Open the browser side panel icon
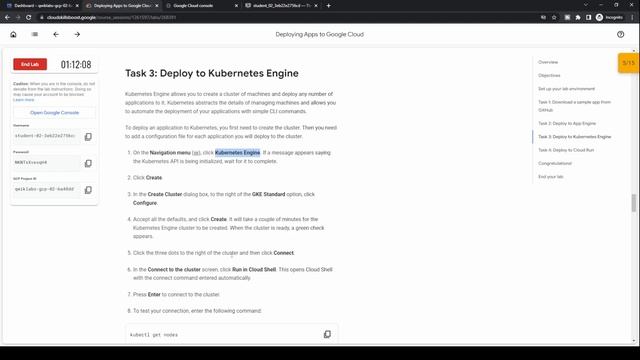640x360 pixels. point(588,17)
